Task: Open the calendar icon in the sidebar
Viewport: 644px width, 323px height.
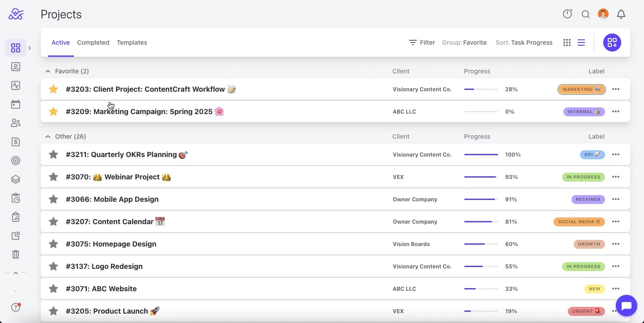Action: pos(16,104)
